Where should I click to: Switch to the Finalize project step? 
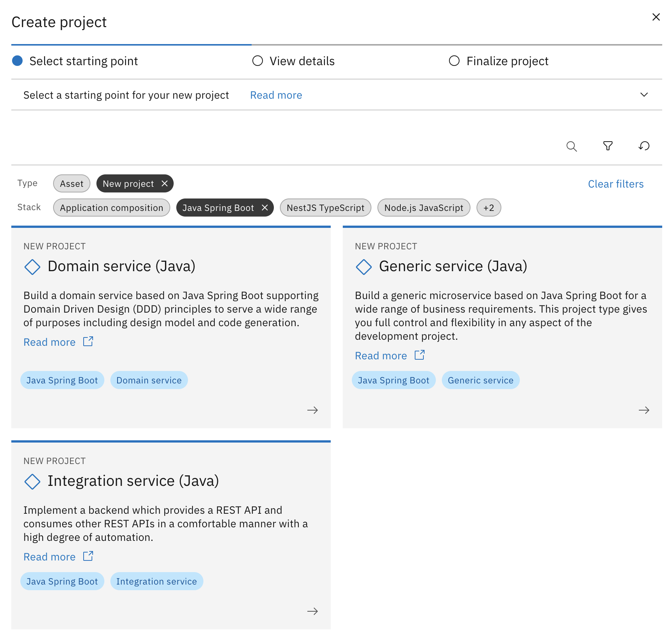coord(499,61)
